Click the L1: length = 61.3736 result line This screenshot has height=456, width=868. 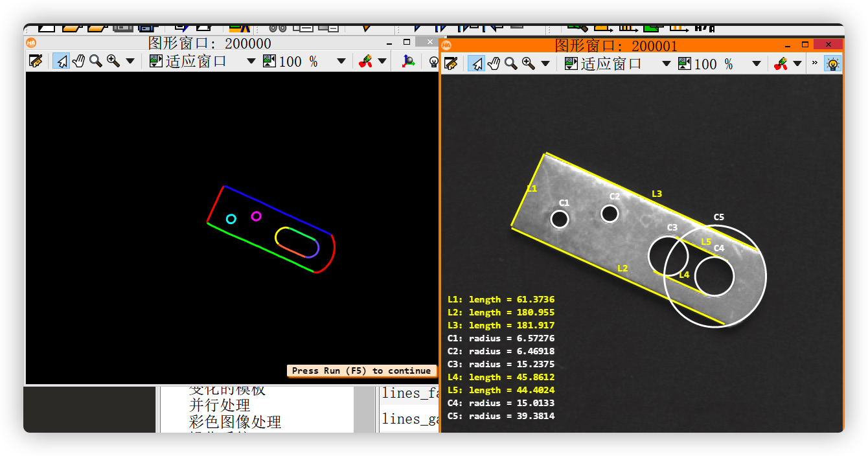pyautogui.click(x=501, y=299)
